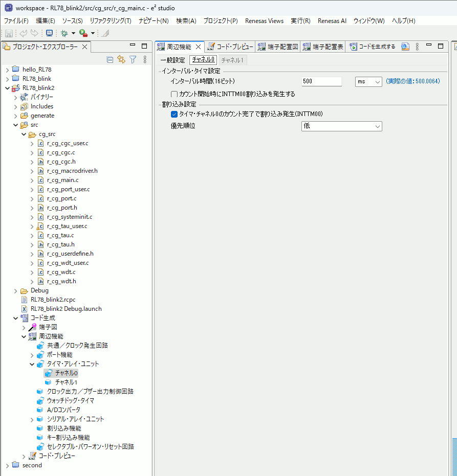
Task: Open the Debug folder
Action: [39, 290]
